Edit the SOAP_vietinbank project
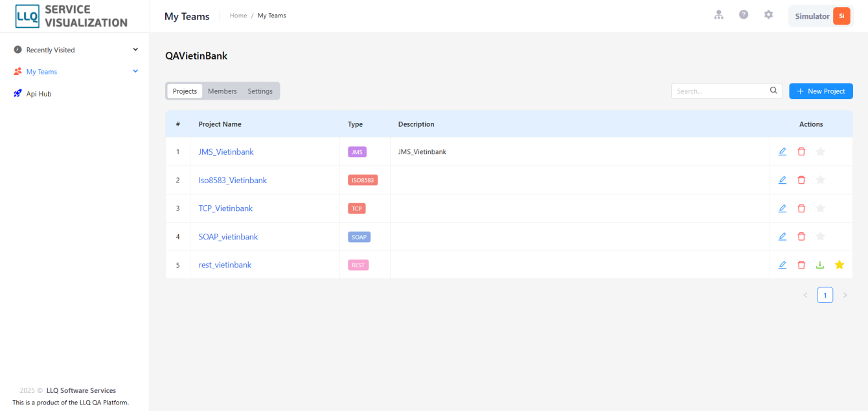 point(782,237)
